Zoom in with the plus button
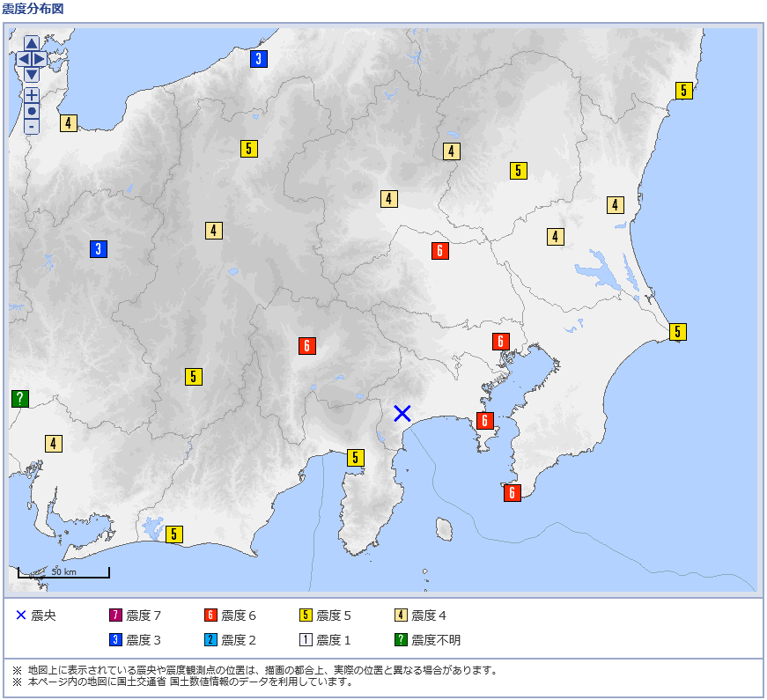 32,95
